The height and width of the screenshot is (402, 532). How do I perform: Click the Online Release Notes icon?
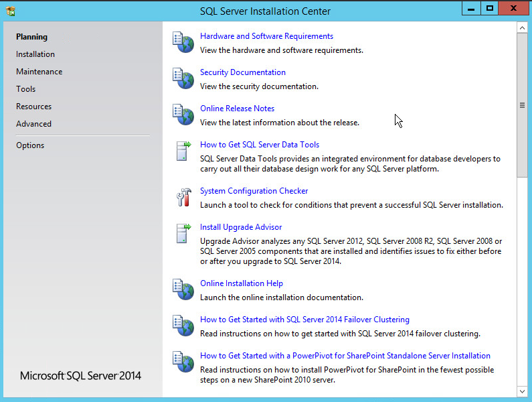point(183,114)
